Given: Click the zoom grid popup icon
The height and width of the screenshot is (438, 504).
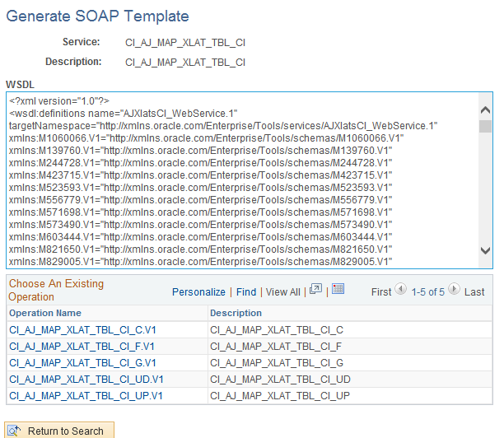Looking at the screenshot, I should [x=315, y=290].
